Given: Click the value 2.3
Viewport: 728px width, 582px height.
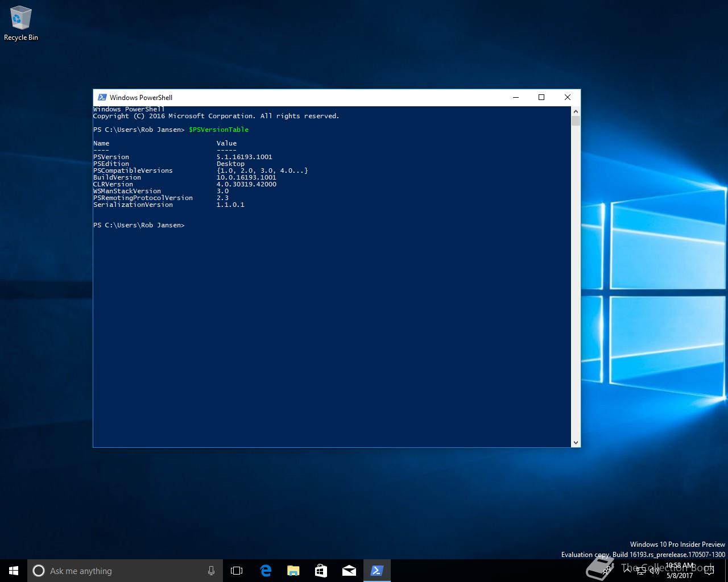Looking at the screenshot, I should 222,198.
